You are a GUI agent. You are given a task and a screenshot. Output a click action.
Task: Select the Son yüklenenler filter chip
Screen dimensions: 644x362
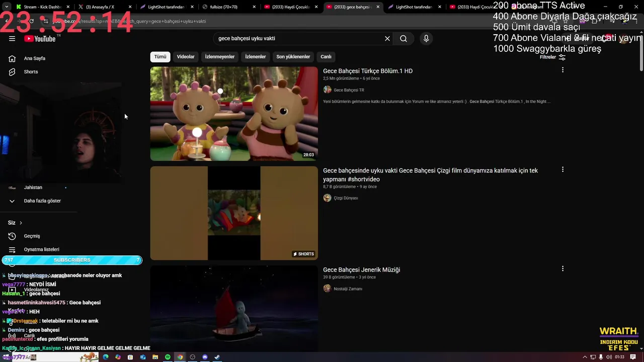tap(293, 57)
